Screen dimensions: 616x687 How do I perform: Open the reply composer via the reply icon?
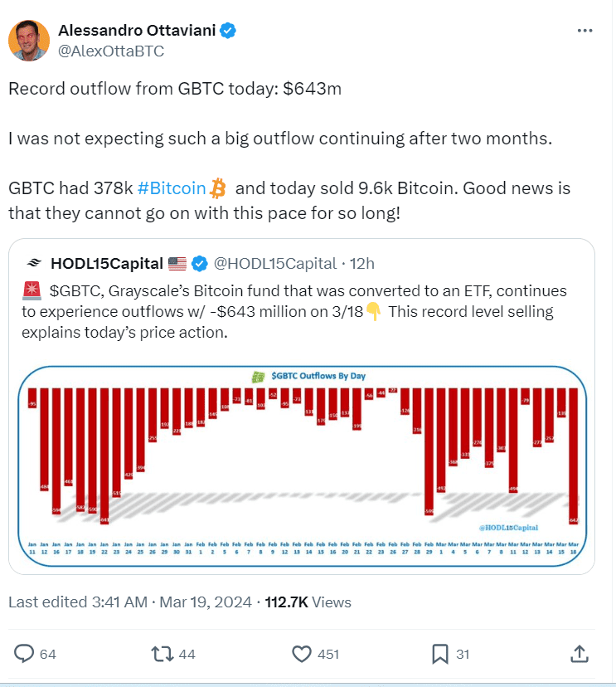pos(25,655)
